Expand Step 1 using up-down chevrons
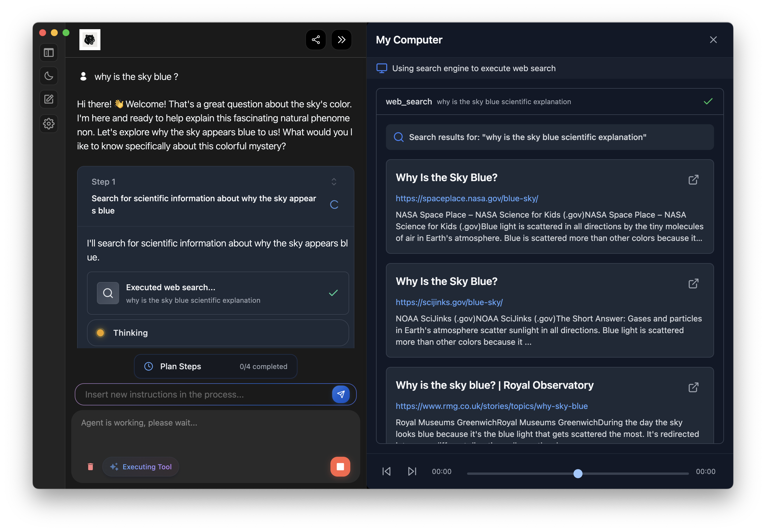 [x=334, y=182]
